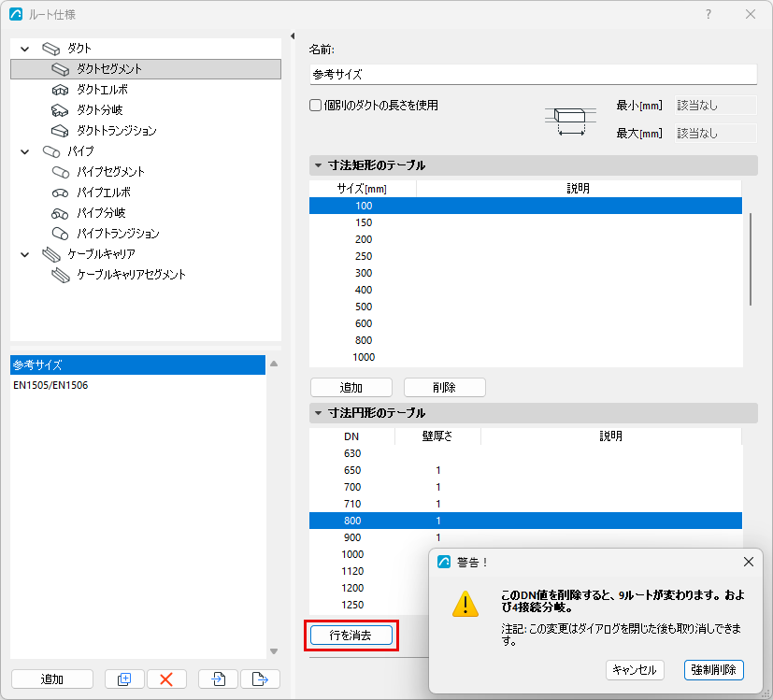Image resolution: width=773 pixels, height=700 pixels.
Task: Select EN1505/EN1506 preset in list
Action: (138, 385)
